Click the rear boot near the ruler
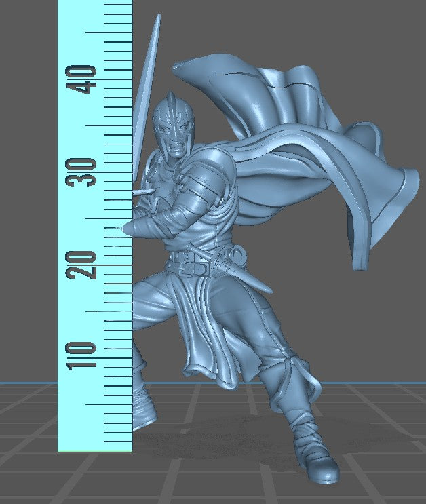The height and width of the screenshot is (504, 426). click(144, 410)
